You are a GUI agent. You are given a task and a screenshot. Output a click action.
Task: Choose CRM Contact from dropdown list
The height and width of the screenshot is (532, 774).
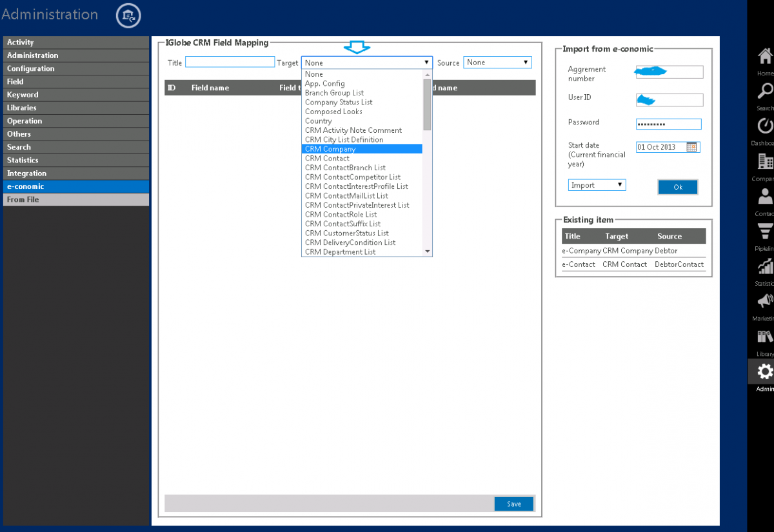(362, 159)
